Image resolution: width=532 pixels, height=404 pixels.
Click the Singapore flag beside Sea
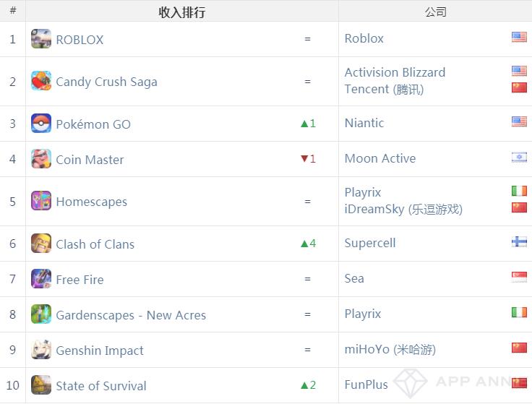[x=519, y=277]
